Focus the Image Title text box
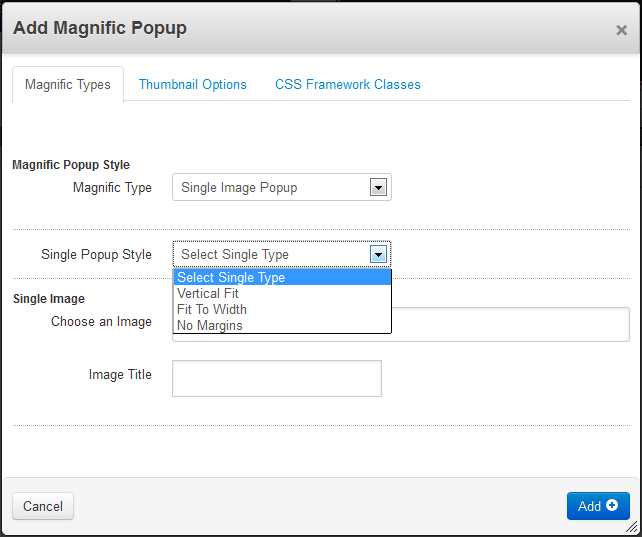This screenshot has height=537, width=642. click(x=277, y=379)
